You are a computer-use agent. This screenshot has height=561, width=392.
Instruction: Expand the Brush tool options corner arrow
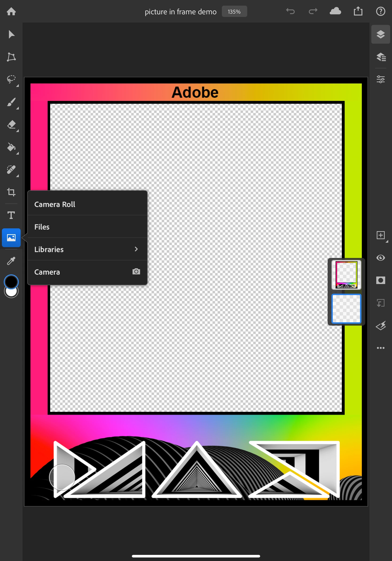(17, 108)
